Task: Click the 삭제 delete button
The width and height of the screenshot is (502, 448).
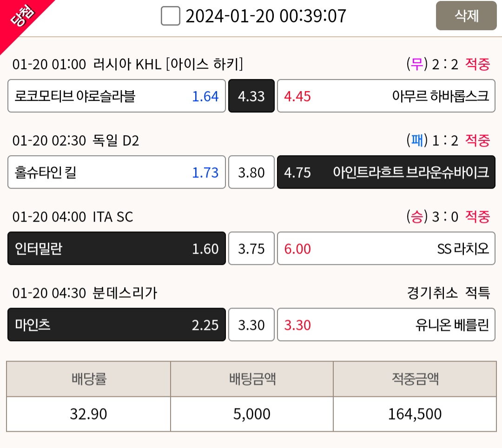Action: (x=466, y=16)
